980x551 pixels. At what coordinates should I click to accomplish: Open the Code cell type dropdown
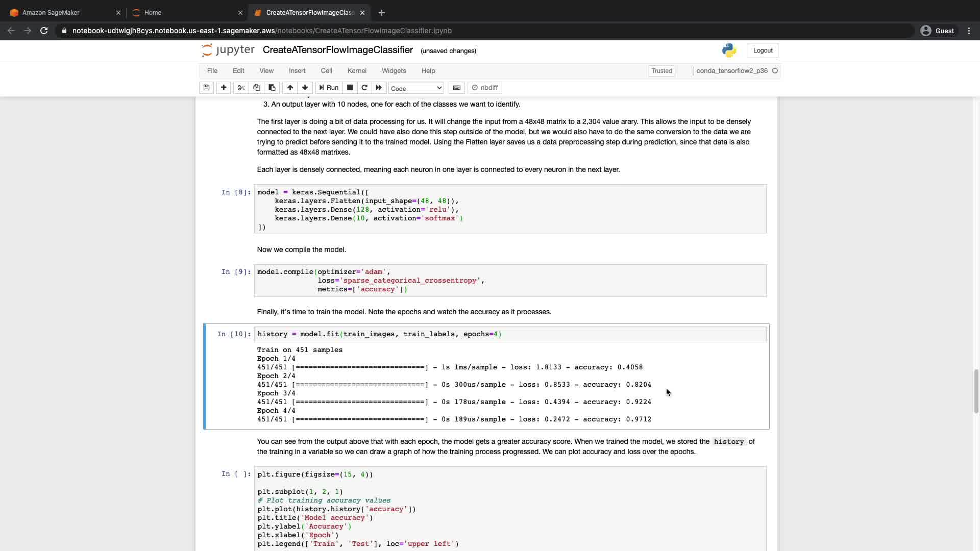[x=416, y=88]
